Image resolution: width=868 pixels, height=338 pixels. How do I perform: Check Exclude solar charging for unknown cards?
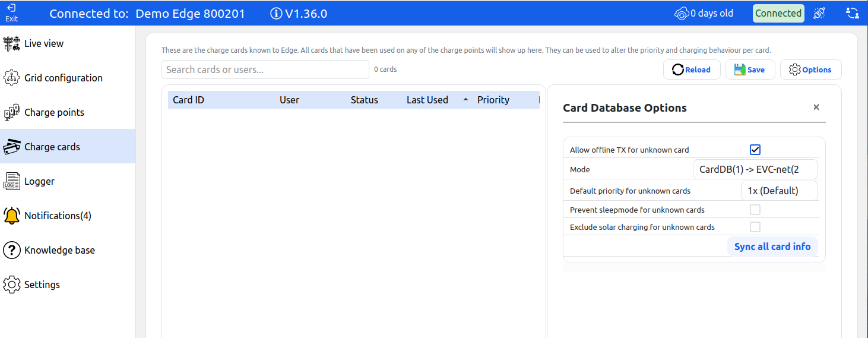pyautogui.click(x=755, y=227)
